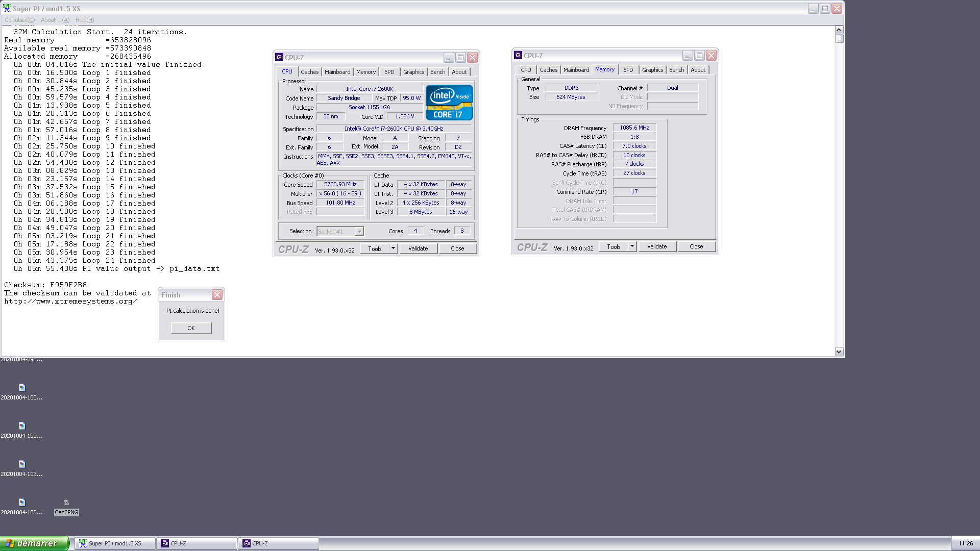Activate second CPU-Z taskbar button

(x=279, y=543)
